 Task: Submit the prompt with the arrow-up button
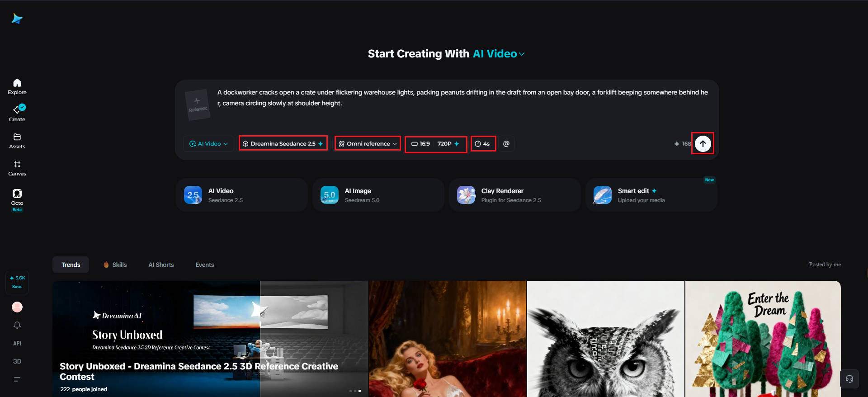(x=703, y=144)
